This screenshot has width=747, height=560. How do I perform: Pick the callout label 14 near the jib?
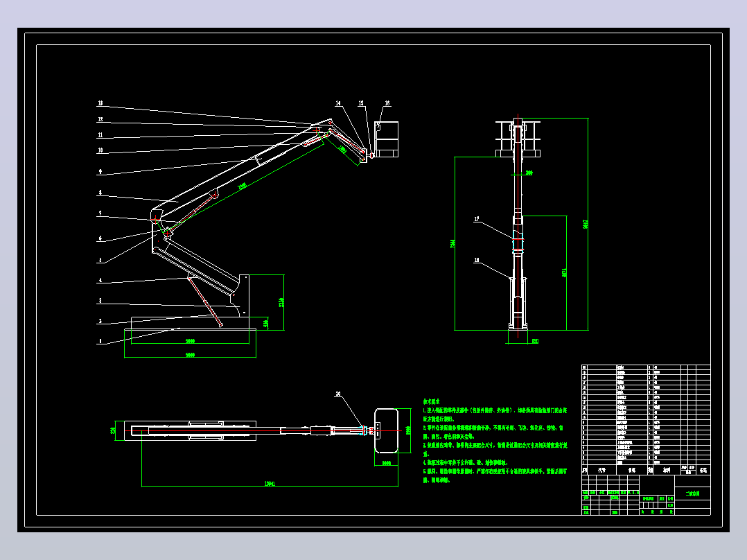(x=338, y=103)
